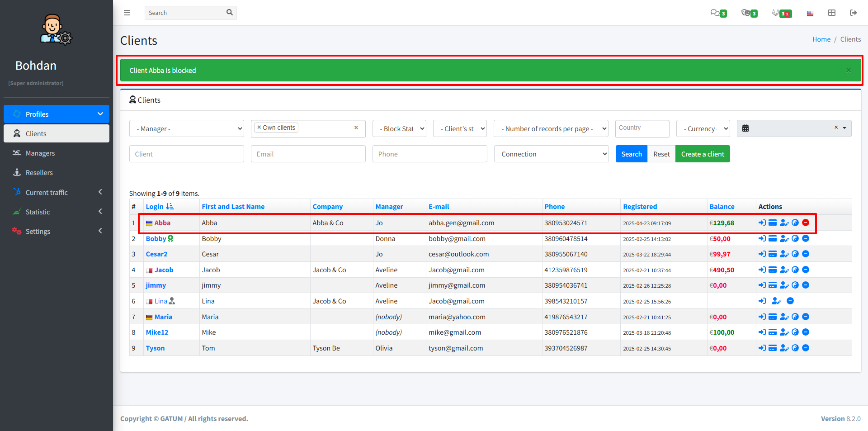Toggle block status for client Lina

click(x=790, y=301)
